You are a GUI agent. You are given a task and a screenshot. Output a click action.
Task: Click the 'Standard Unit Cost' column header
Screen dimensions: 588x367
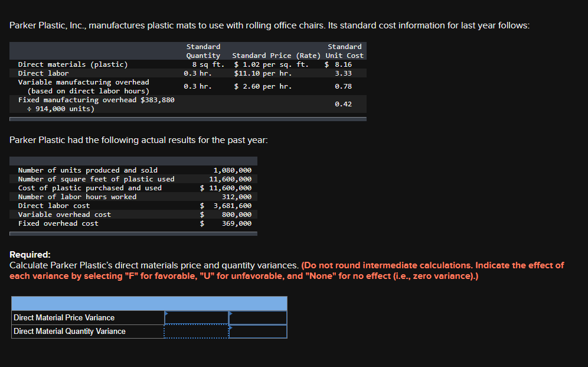tap(345, 51)
